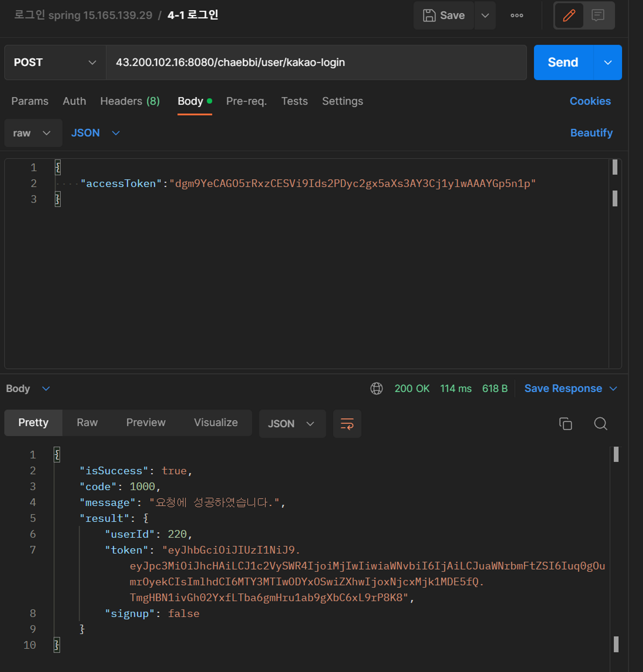Open the Params tab
Screen dimensions: 643x672
[30, 101]
